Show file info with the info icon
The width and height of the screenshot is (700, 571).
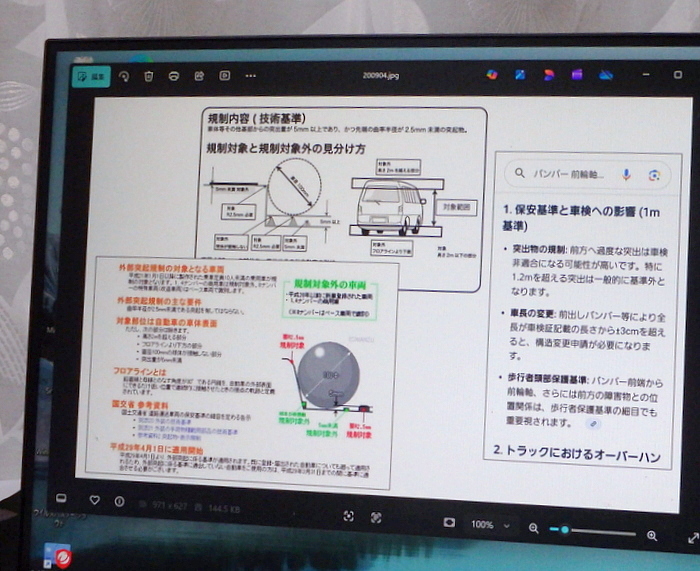click(x=120, y=501)
